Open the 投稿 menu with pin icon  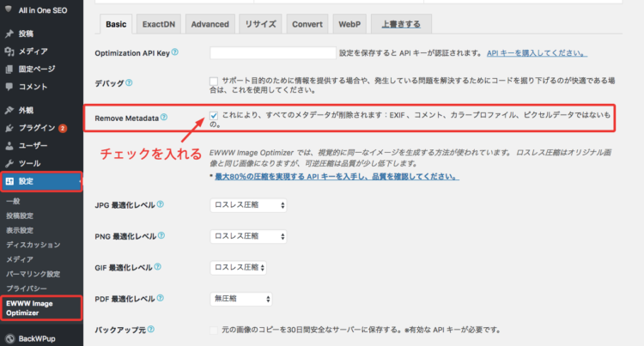[x=26, y=34]
